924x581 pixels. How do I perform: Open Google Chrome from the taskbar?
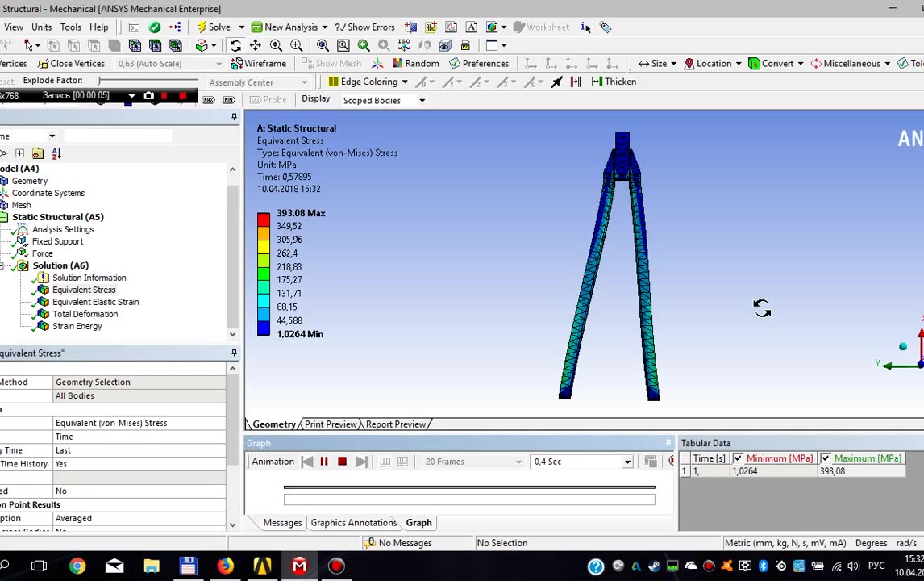coord(77,566)
